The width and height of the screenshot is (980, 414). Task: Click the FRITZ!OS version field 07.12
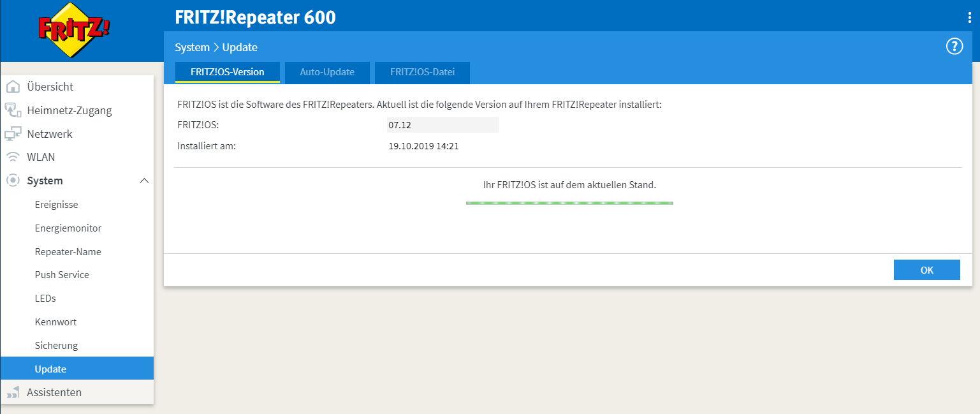pyautogui.click(x=442, y=125)
